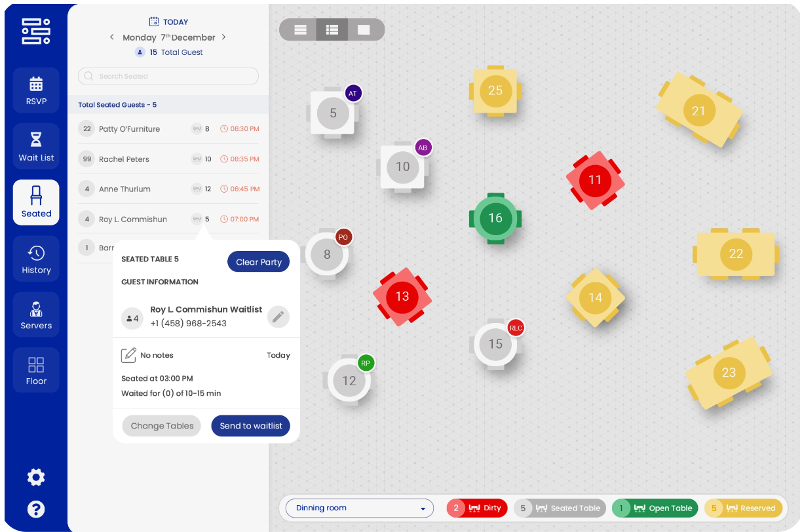
Task: Edit guest info with pencil icon
Action: (278, 317)
